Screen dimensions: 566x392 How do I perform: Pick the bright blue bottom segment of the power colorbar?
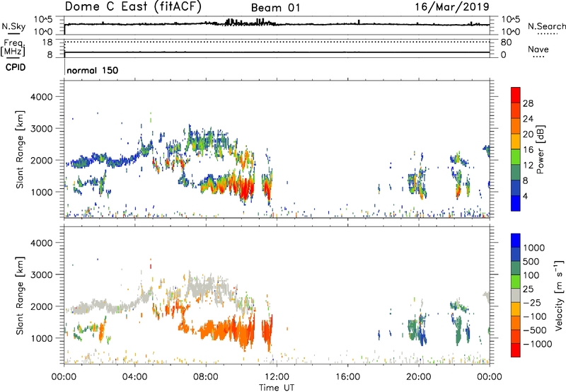click(516, 203)
